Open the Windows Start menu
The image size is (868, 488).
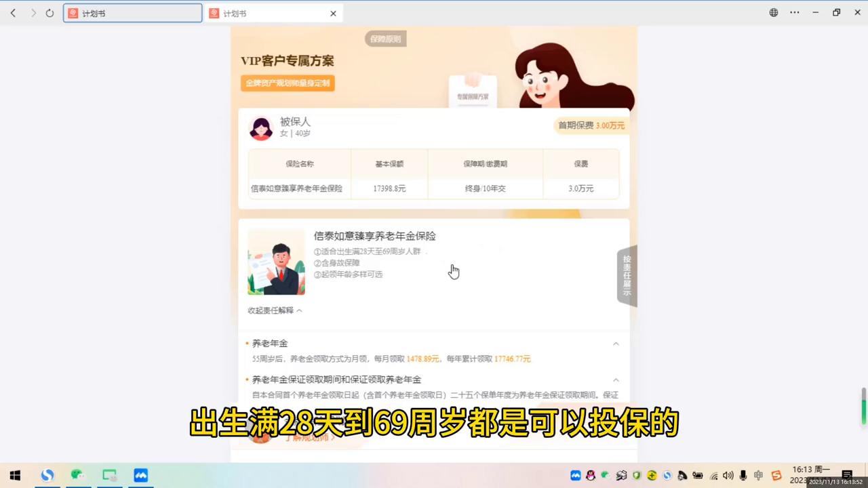click(x=14, y=474)
